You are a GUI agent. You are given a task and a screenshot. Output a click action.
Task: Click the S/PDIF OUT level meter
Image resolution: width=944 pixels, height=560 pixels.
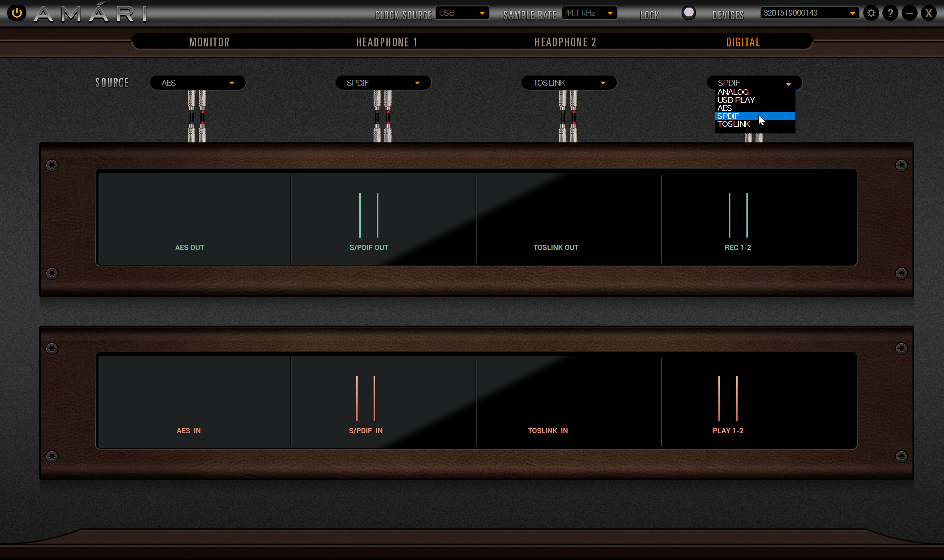click(368, 215)
